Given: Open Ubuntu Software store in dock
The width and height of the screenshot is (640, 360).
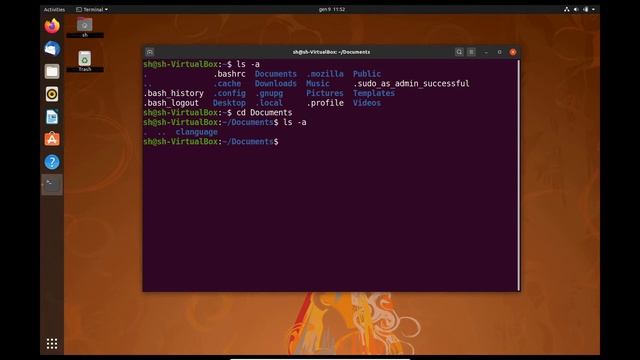Looking at the screenshot, I should (x=52, y=139).
